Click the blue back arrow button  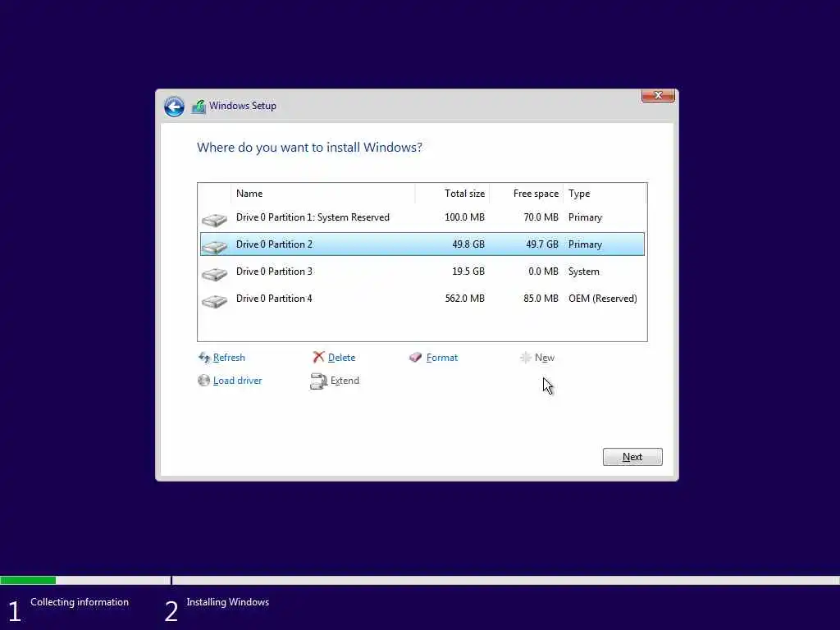tap(174, 107)
